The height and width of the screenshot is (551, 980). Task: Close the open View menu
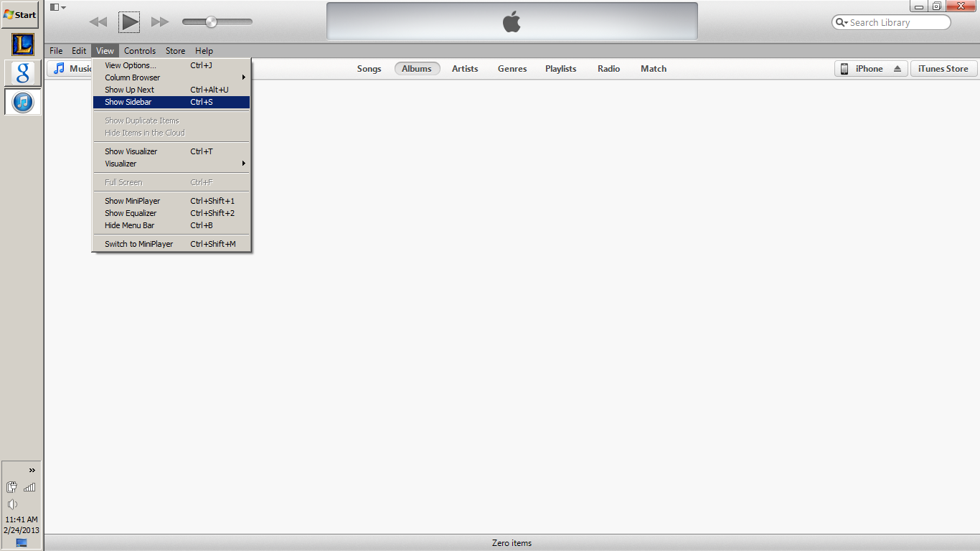pyautogui.click(x=105, y=51)
